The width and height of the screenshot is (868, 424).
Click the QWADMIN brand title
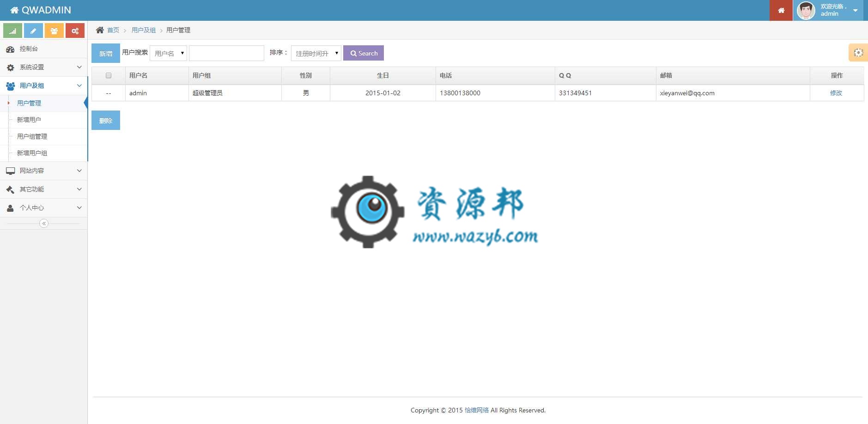(47, 10)
